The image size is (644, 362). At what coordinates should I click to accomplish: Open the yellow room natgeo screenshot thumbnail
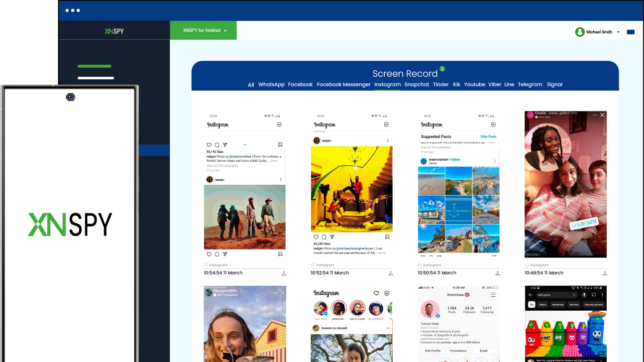351,189
